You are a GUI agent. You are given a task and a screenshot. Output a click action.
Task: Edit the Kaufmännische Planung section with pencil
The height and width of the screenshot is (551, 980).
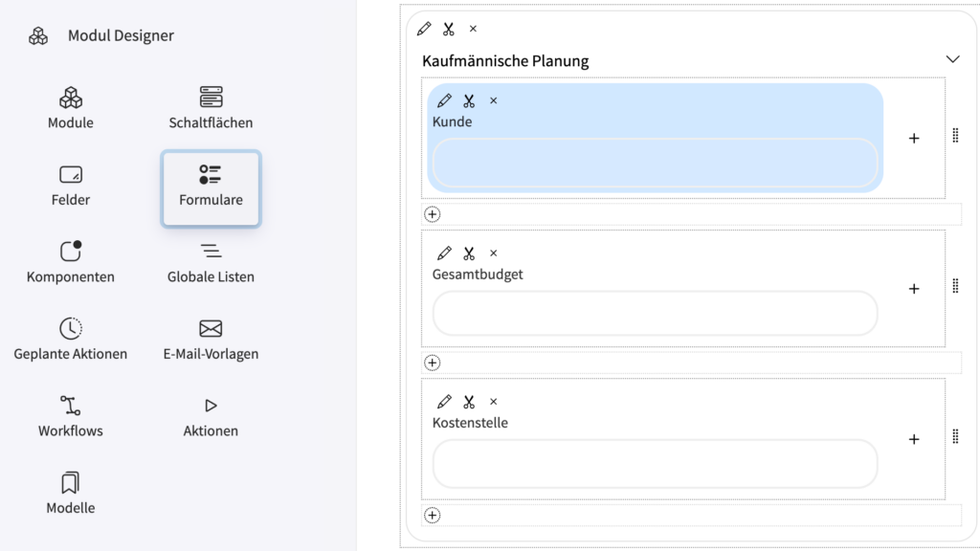coord(424,29)
